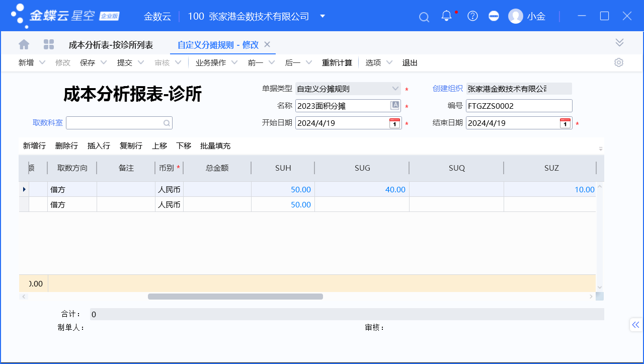Open the 开始日期 calendar picker

395,123
